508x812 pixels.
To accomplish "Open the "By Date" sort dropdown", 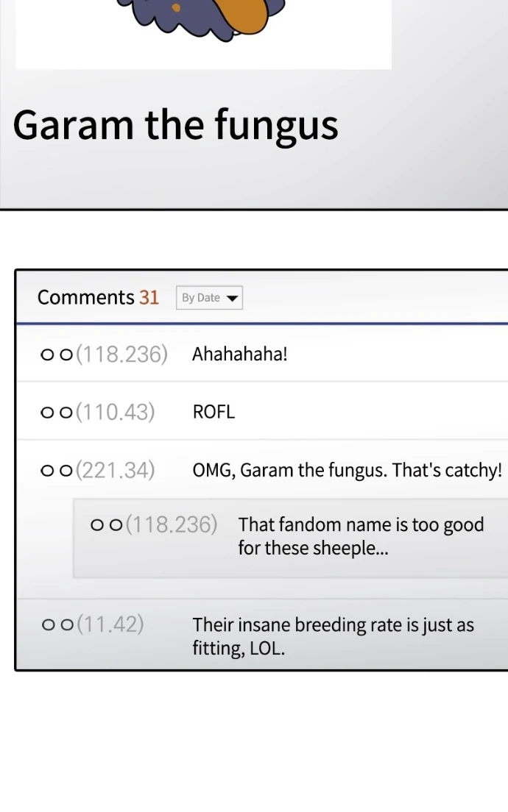I will (x=209, y=298).
